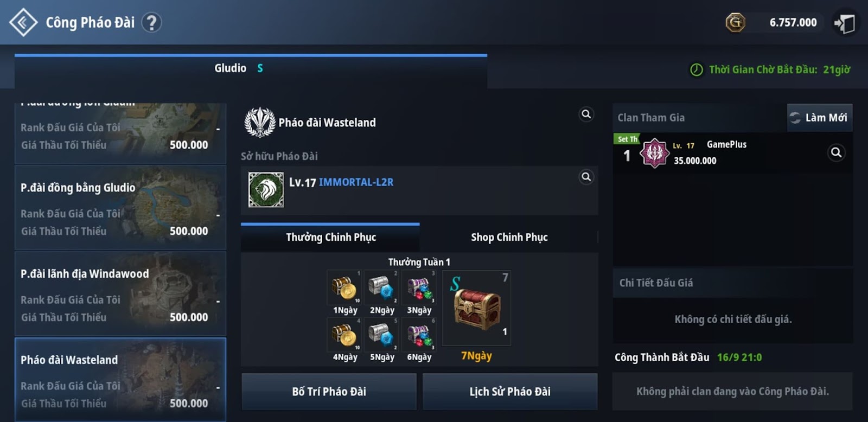Click the GamePlus clan emblem
This screenshot has height=422, width=868.
coord(654,153)
